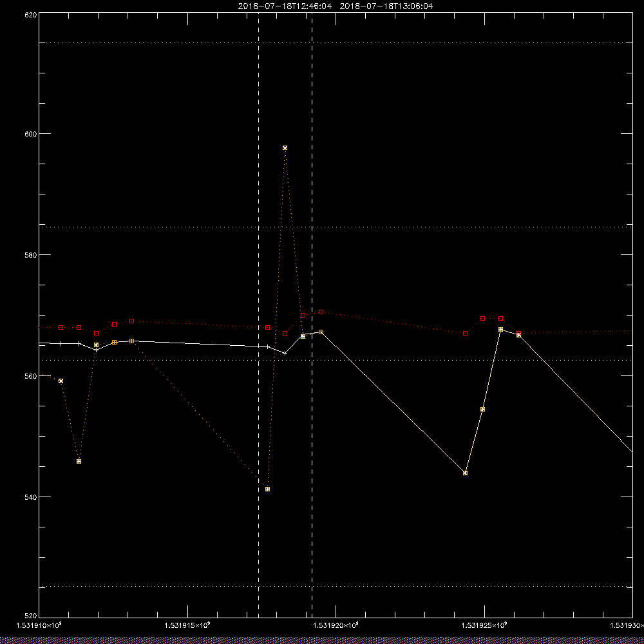Click the y-axis label 540
Screen dimensions: 644x644
(x=31, y=497)
